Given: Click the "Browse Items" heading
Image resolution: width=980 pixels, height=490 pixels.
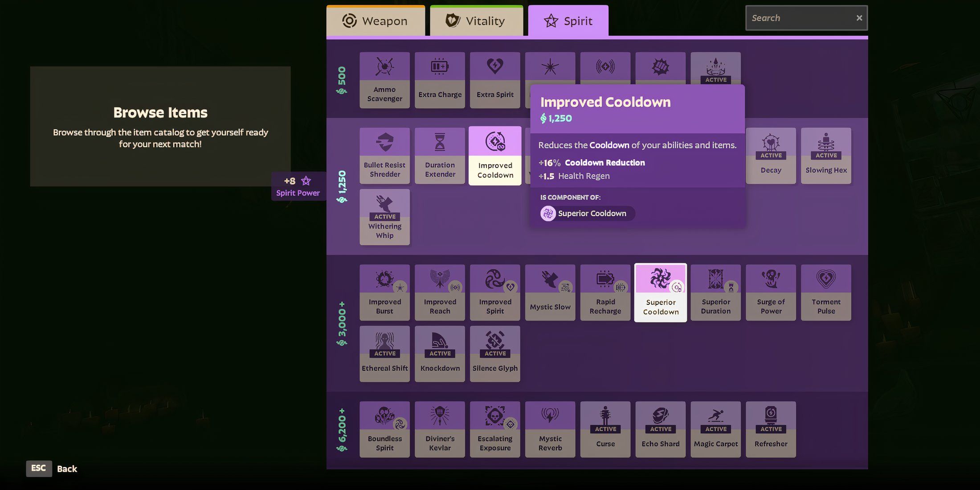Looking at the screenshot, I should coord(160,112).
